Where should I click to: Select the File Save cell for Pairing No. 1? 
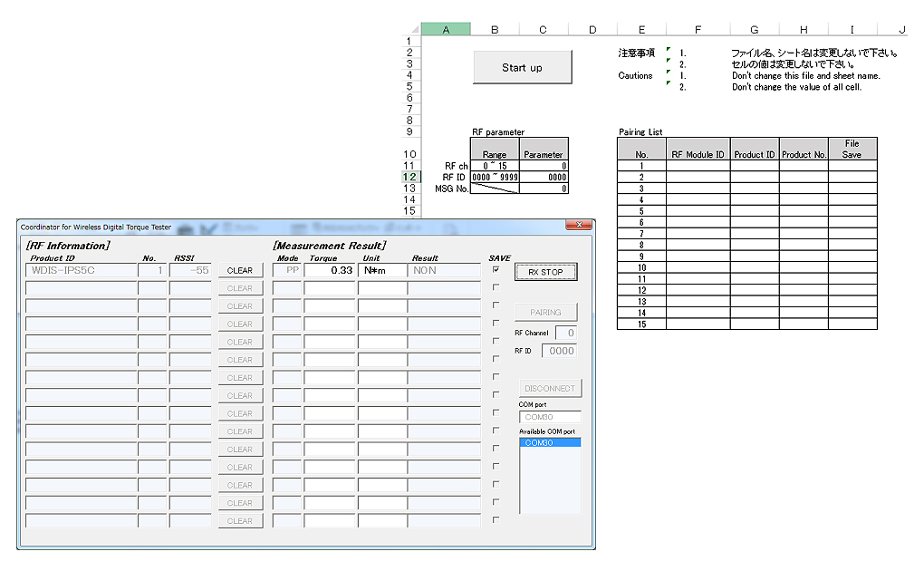pos(852,166)
